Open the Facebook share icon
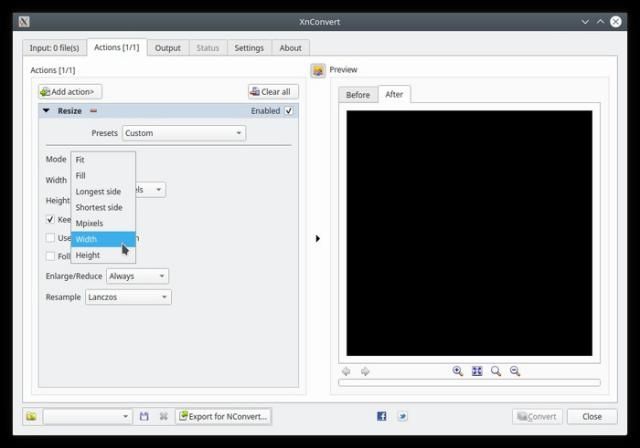The image size is (640, 448). click(x=381, y=416)
